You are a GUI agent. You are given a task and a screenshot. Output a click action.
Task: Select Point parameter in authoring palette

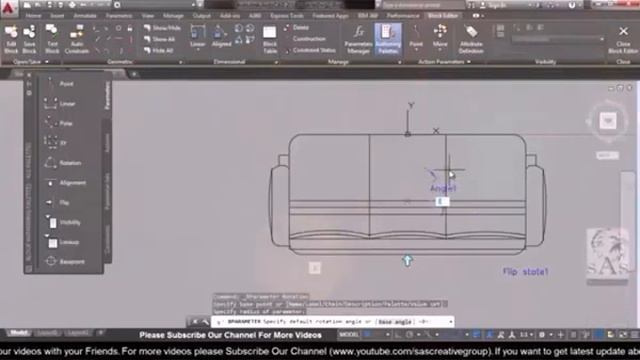coord(59,84)
